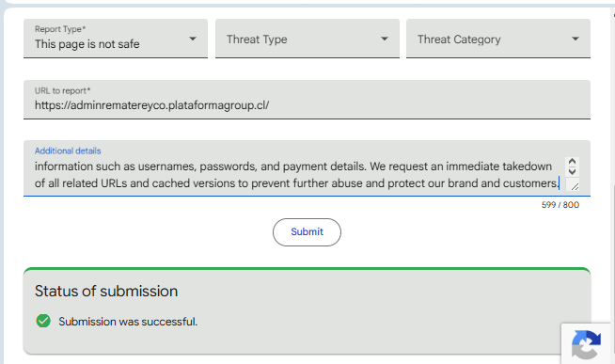Click the Submission was successful message
Viewport: 615px width, 364px height.
pyautogui.click(x=128, y=322)
